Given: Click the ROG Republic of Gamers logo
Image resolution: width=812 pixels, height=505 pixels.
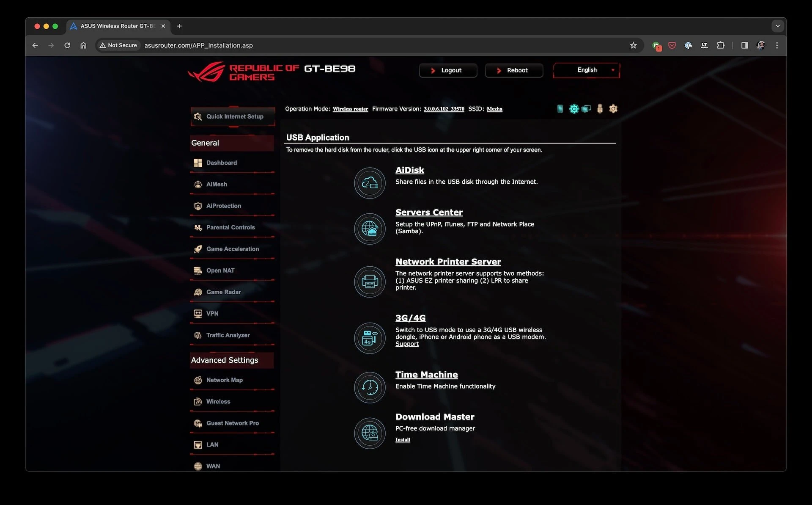Looking at the screenshot, I should pyautogui.click(x=243, y=72).
